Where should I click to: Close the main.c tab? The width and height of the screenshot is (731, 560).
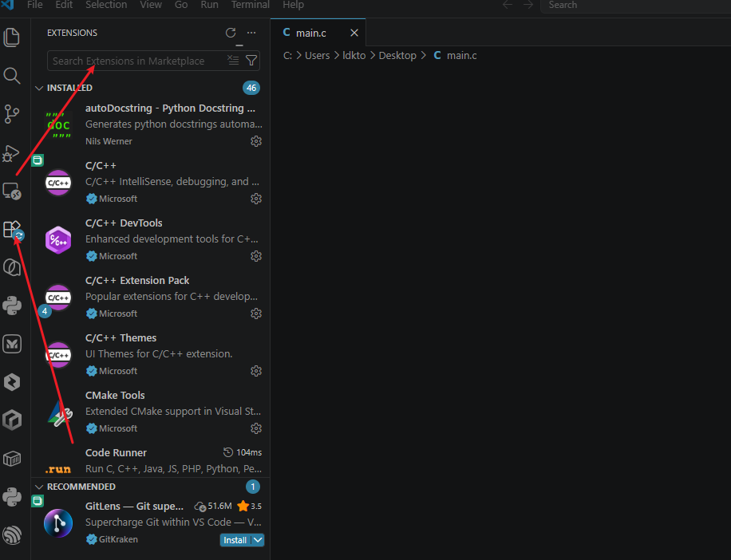[354, 33]
